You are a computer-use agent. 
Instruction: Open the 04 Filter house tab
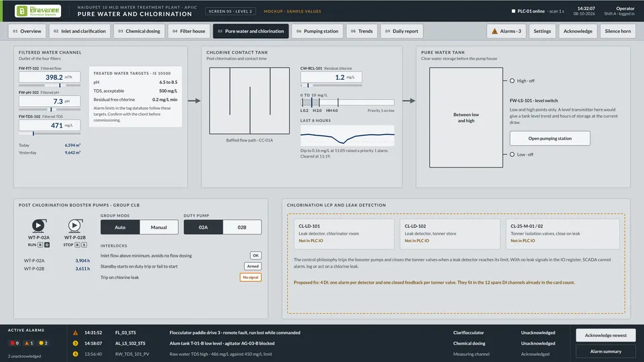pyautogui.click(x=189, y=32)
